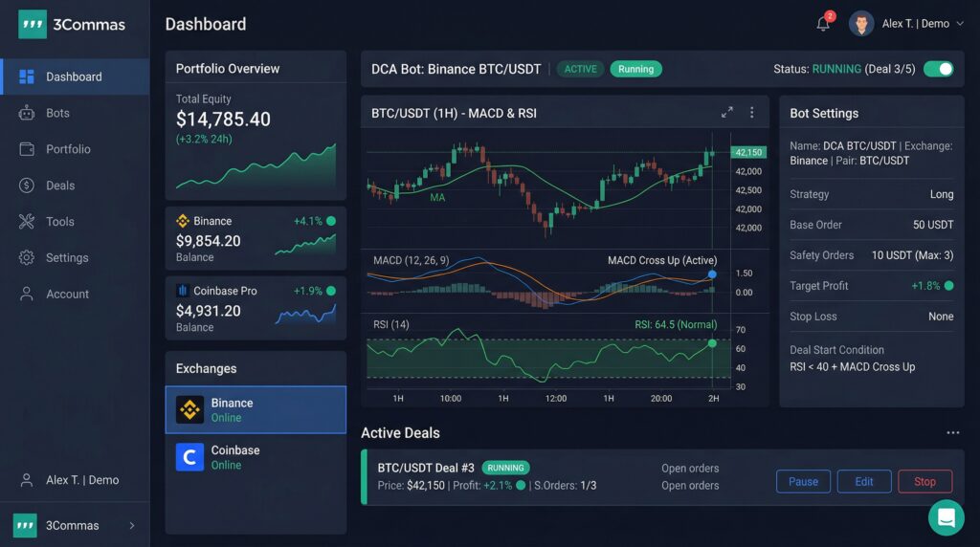Click the BTC/USDT Deal #3 title
Image resolution: width=980 pixels, height=547 pixels.
click(426, 468)
